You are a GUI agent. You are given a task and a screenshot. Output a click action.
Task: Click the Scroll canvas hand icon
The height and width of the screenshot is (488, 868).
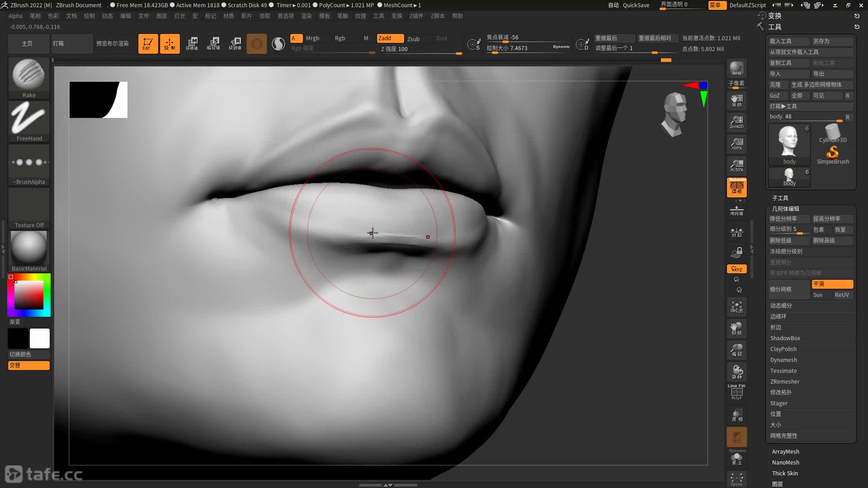(x=736, y=100)
